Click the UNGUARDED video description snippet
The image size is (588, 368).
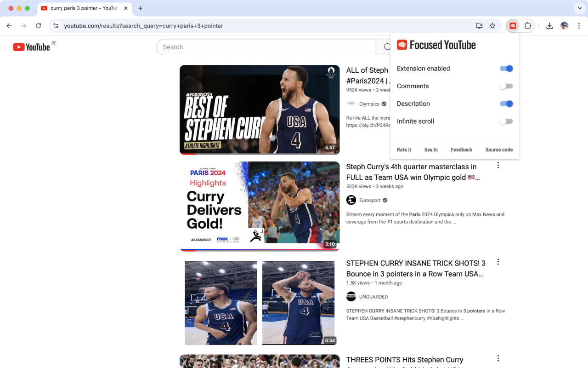pos(425,315)
